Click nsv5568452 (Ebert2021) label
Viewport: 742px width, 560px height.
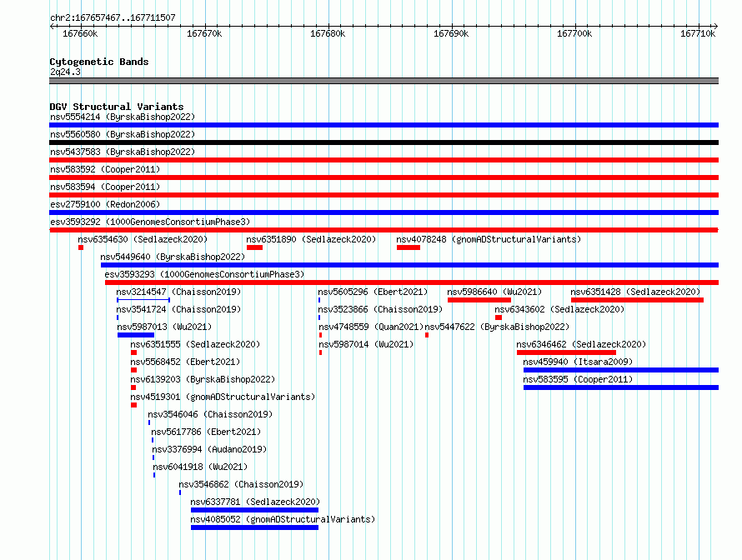(x=185, y=362)
